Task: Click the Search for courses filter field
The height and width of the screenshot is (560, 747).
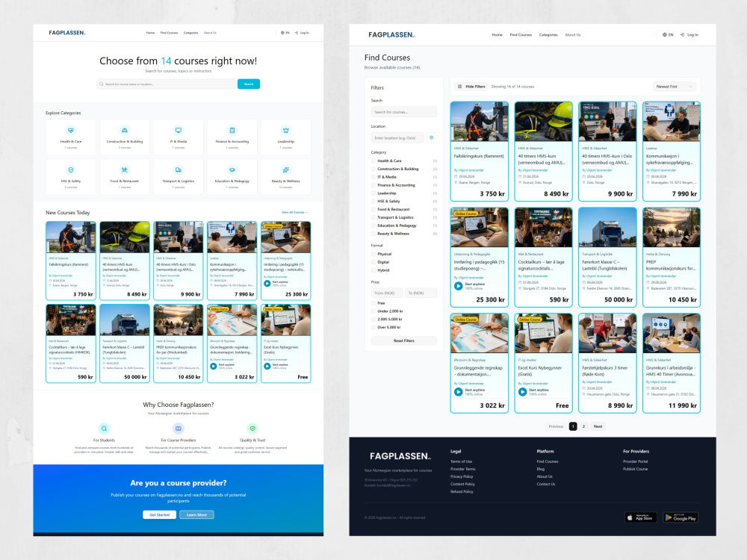Action: click(x=404, y=112)
